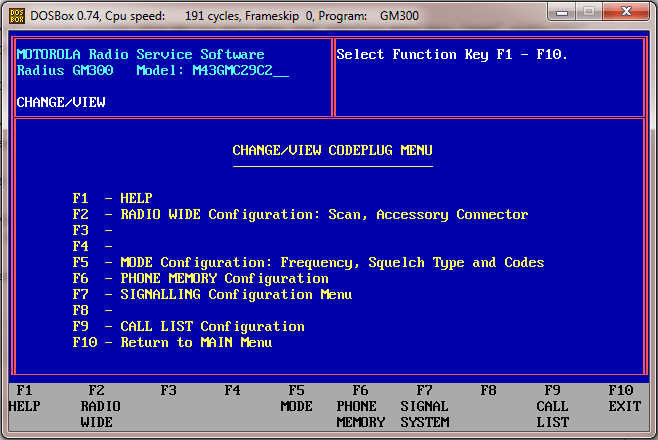Select the F1 - HELP menu entry
658x440 pixels.
click(x=112, y=198)
